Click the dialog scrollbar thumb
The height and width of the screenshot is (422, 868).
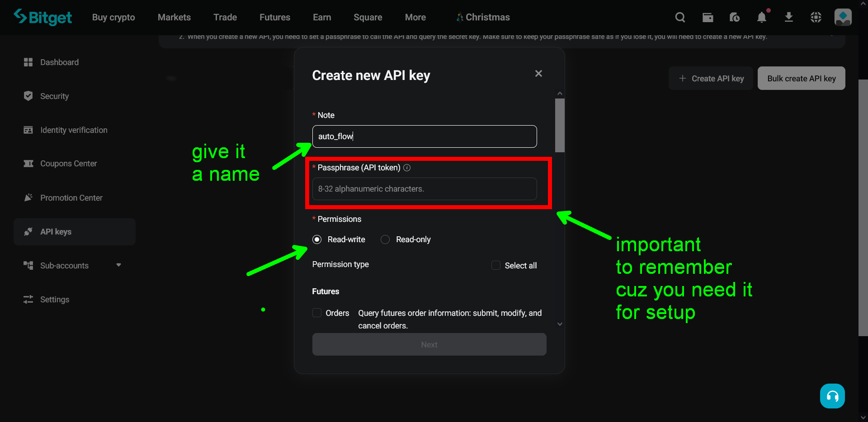pyautogui.click(x=560, y=125)
